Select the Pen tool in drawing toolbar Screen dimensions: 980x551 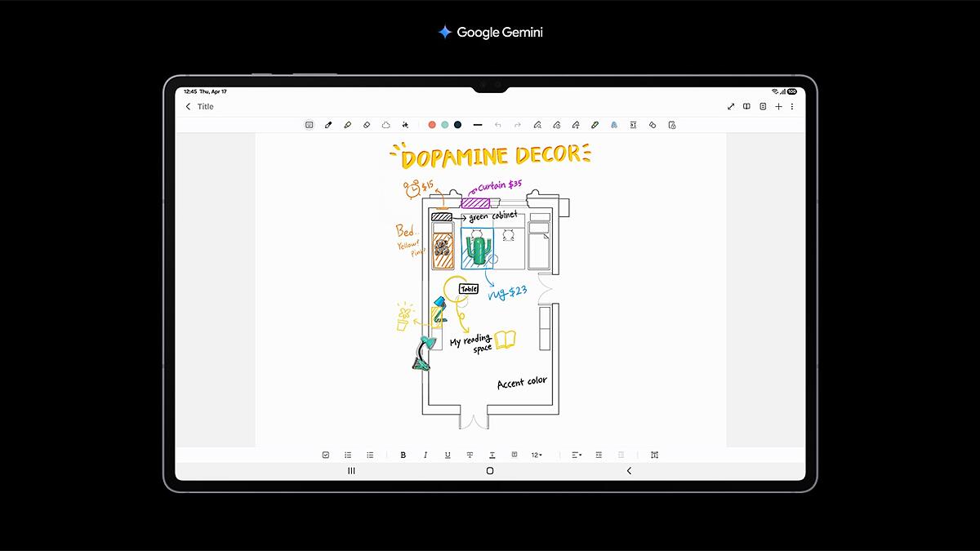point(328,125)
